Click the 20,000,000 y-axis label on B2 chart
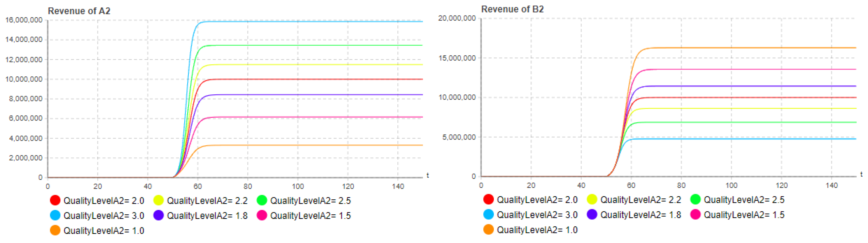The height and width of the screenshot is (243, 868). point(457,18)
